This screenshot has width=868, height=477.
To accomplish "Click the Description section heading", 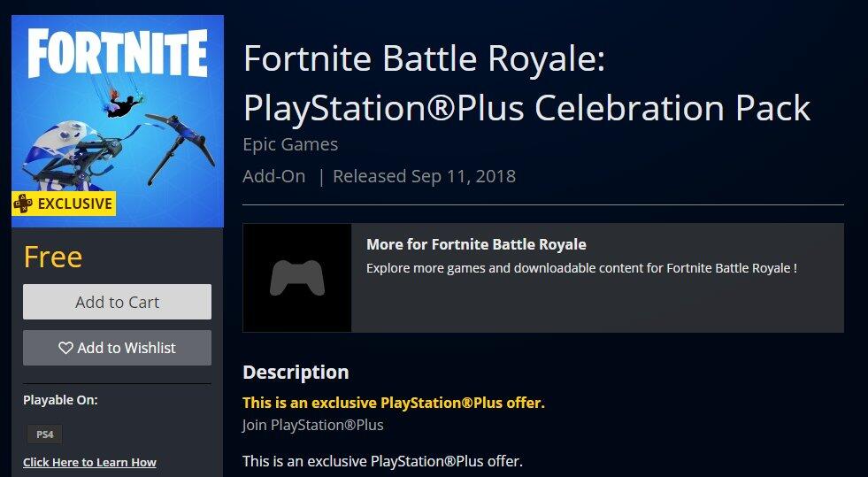I will pos(296,372).
